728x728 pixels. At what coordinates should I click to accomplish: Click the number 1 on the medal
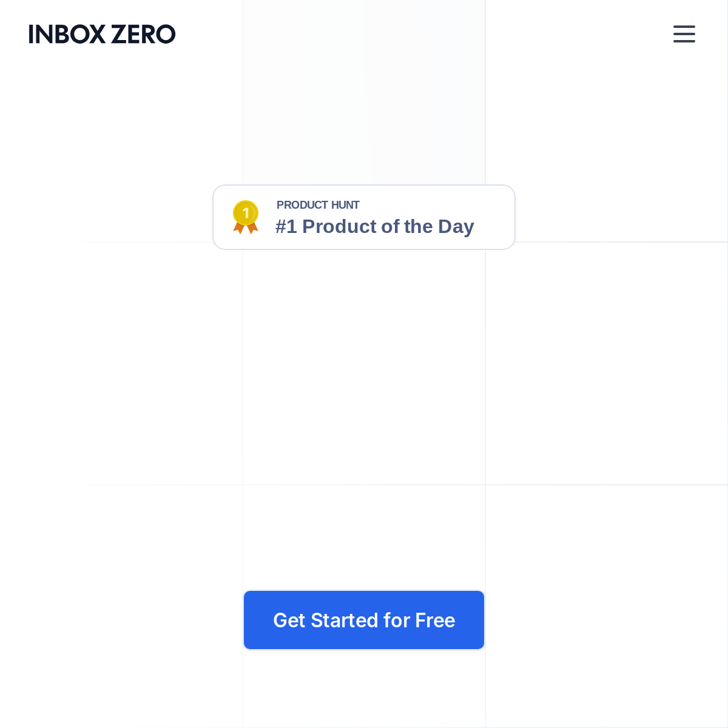(246, 213)
